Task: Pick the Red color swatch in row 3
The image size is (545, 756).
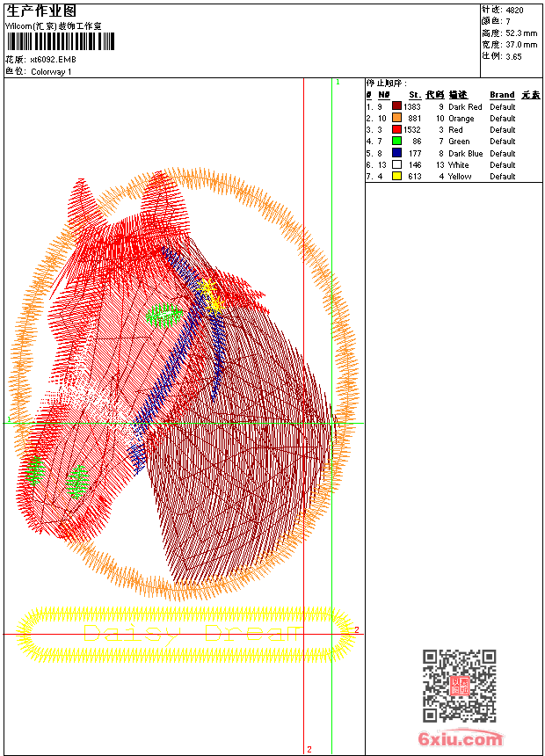Action: coord(396,129)
